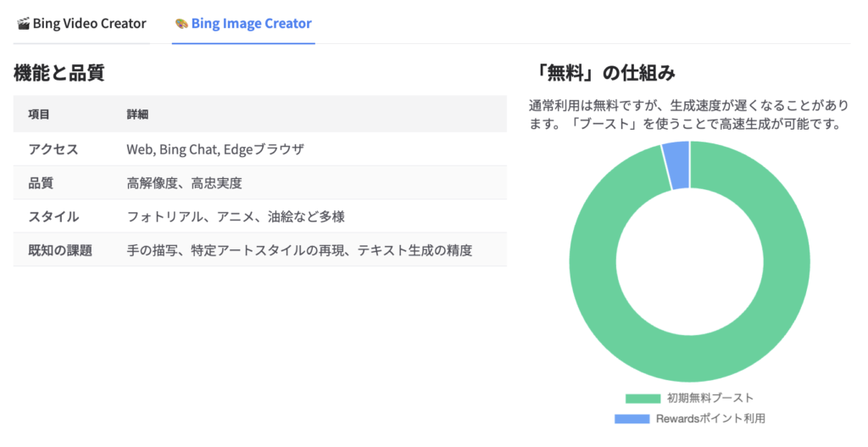Select the Bing Image Creator tab

pos(243,24)
